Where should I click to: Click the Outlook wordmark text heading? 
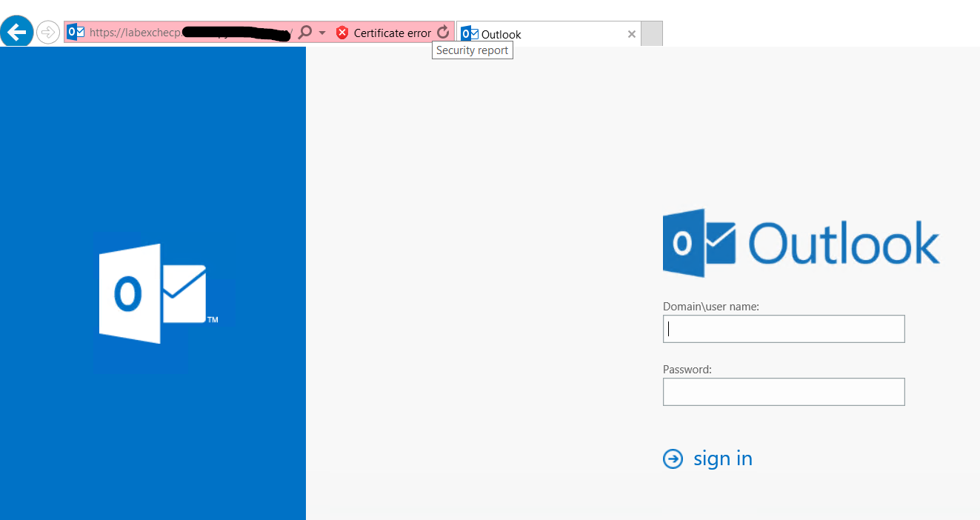click(844, 243)
